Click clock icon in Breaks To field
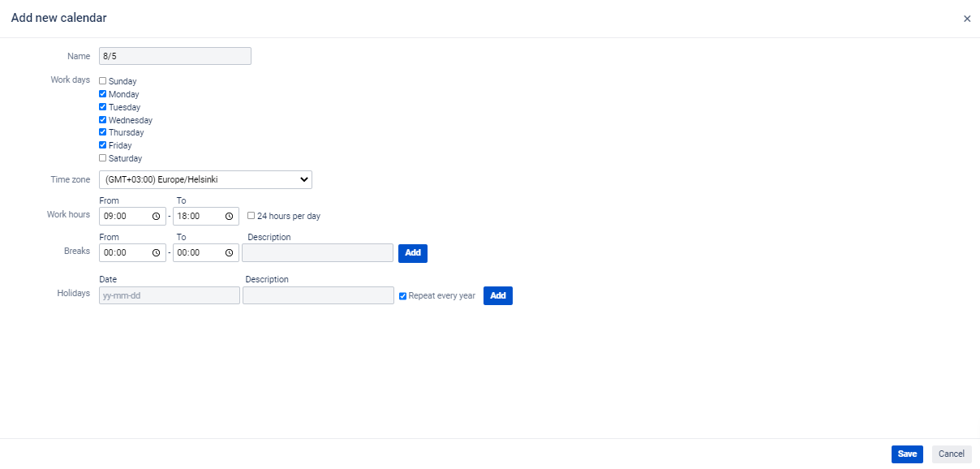Screen dimensions: 980x469 (x=229, y=253)
